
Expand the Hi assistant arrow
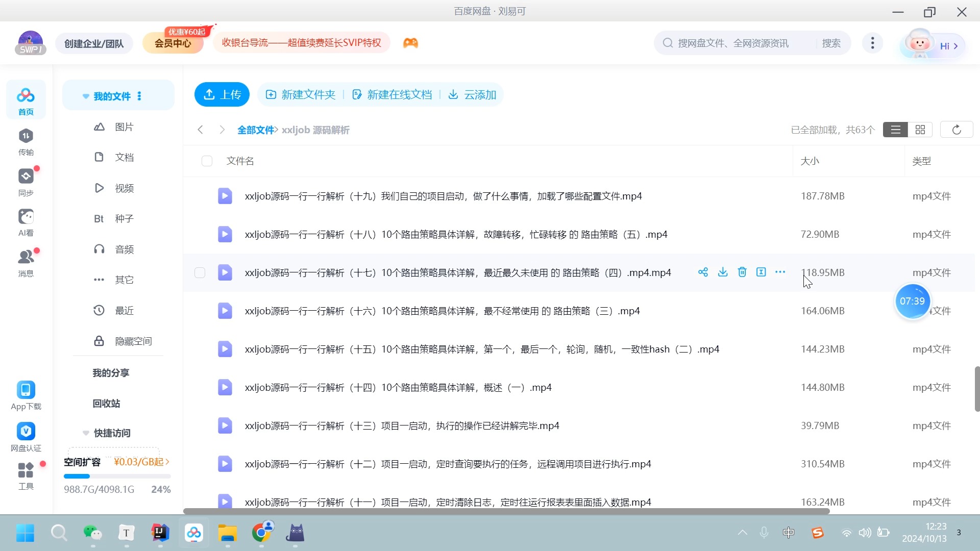coord(956,46)
